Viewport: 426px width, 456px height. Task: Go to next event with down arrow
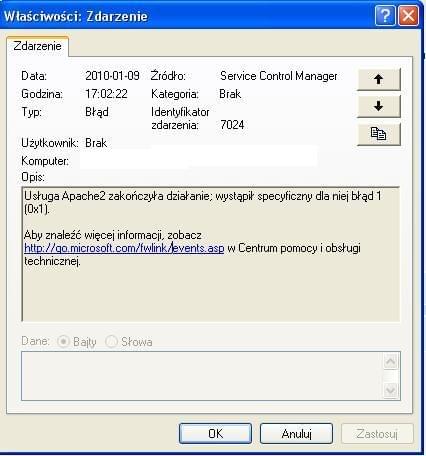pyautogui.click(x=379, y=106)
